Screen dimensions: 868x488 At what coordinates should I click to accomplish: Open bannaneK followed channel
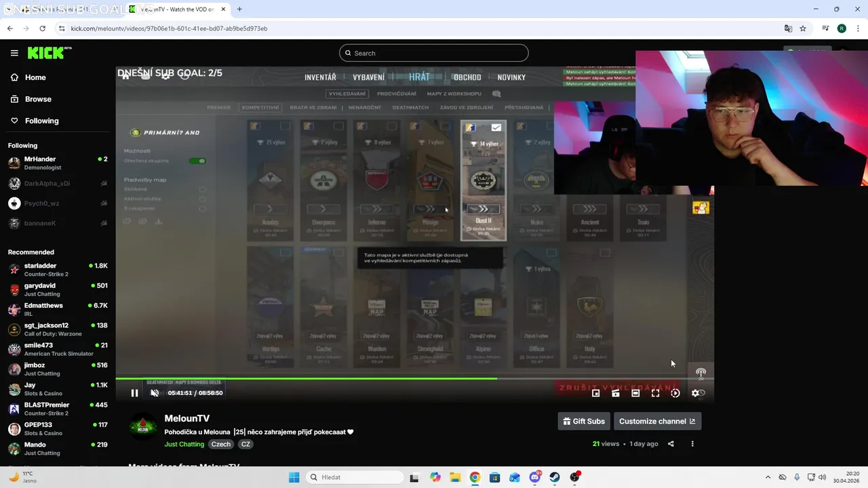pos(58,223)
